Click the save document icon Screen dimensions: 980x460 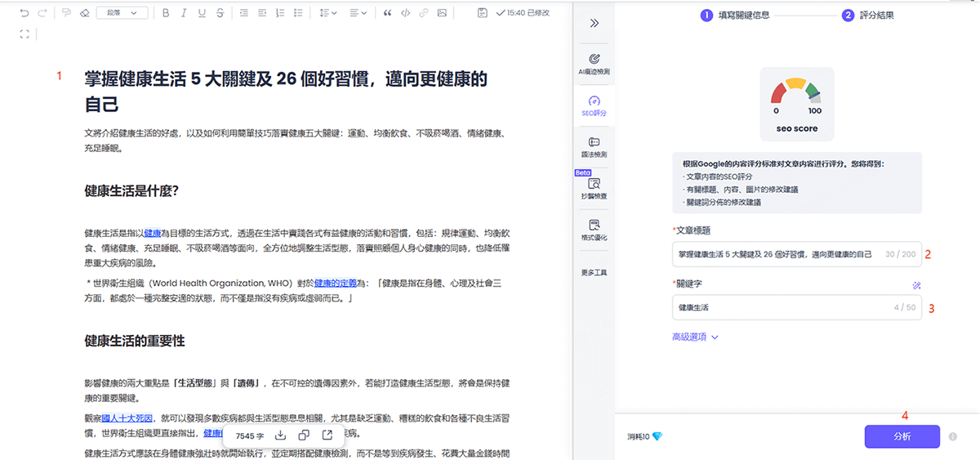point(483,13)
